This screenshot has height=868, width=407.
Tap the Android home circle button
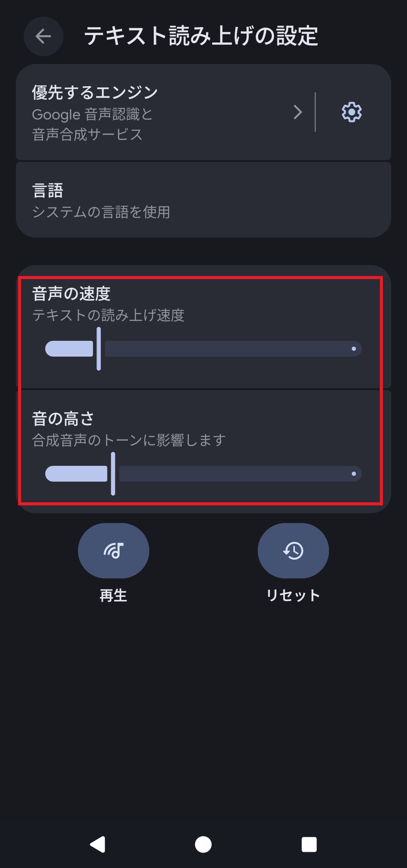(x=203, y=844)
